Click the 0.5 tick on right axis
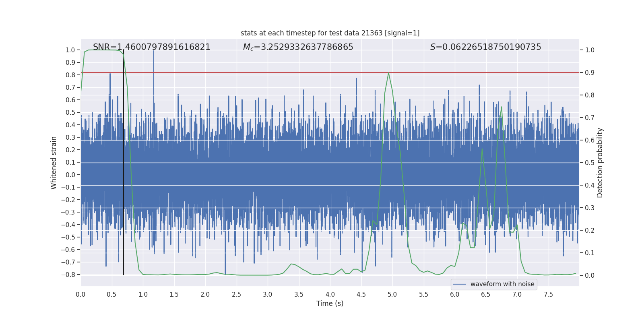The image size is (644, 322). 590,163
